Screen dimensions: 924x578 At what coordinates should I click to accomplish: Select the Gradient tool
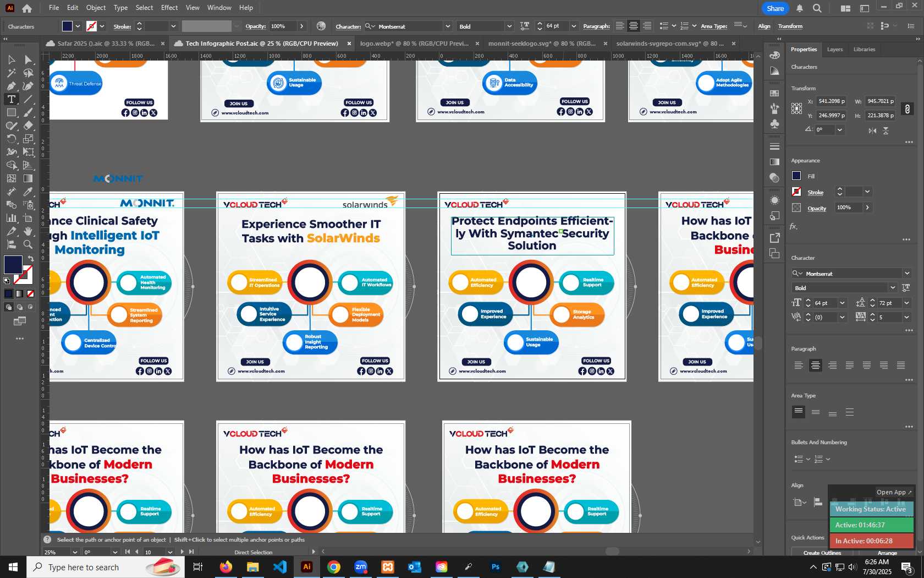click(x=28, y=178)
